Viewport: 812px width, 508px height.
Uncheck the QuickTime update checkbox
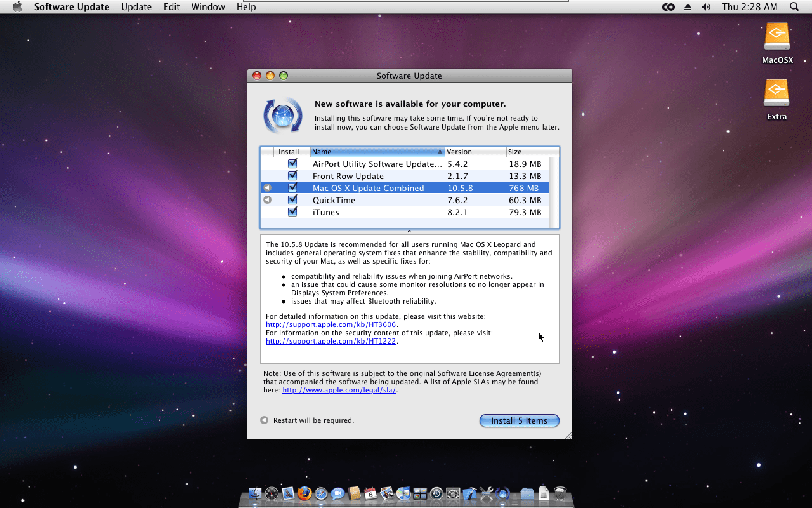point(292,199)
